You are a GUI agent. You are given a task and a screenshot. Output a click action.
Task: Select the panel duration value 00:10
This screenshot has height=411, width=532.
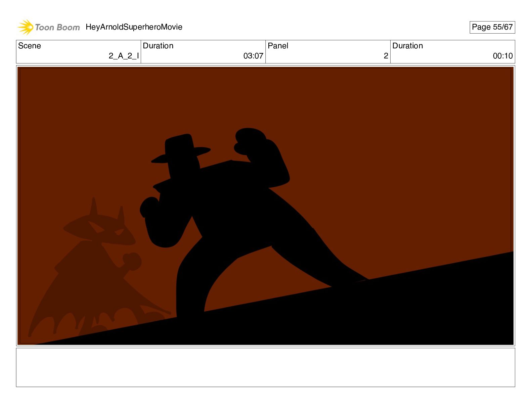pos(503,56)
